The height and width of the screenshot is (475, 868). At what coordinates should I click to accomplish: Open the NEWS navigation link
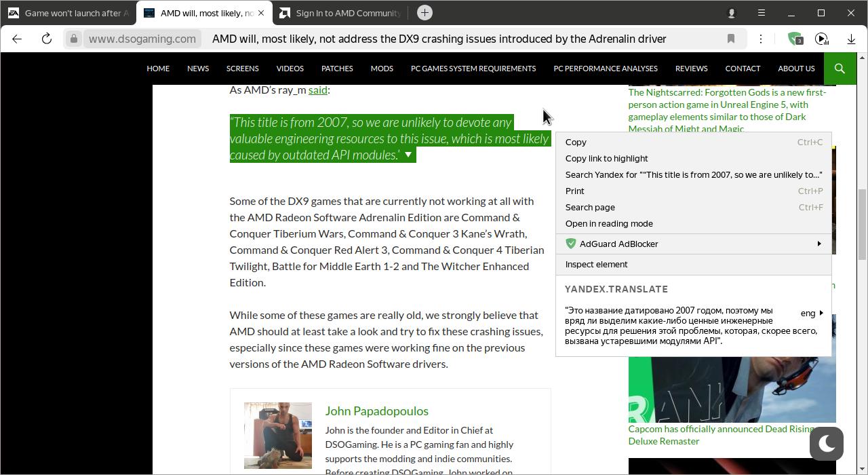(198, 69)
